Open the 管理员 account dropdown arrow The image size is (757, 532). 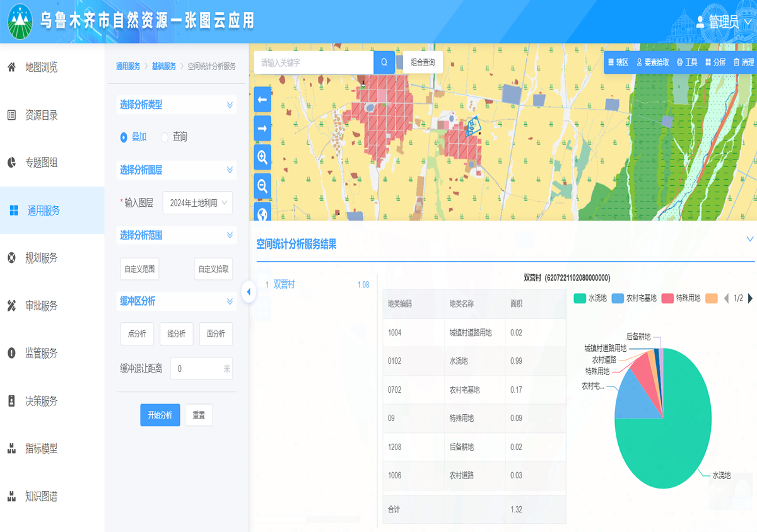(748, 23)
